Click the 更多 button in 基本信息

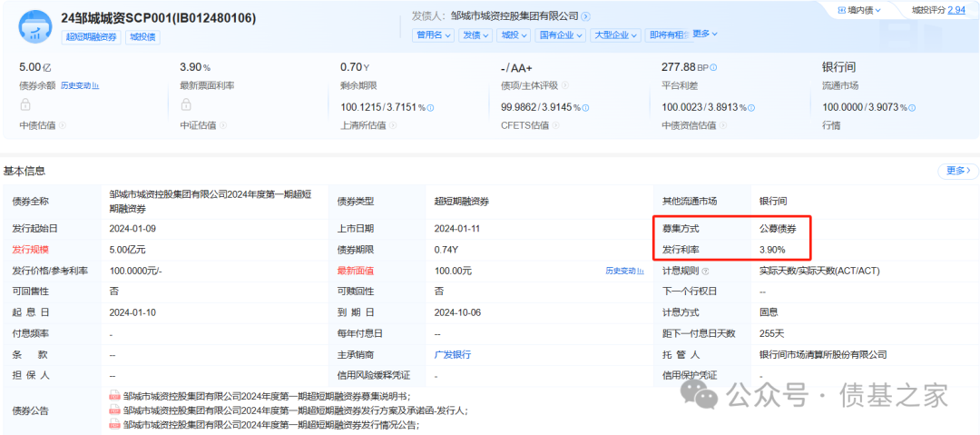(x=958, y=170)
